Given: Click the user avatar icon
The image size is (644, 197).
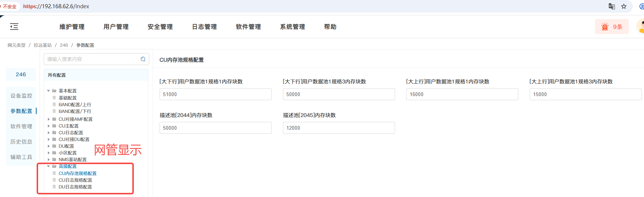Looking at the screenshot, I should pos(641,27).
